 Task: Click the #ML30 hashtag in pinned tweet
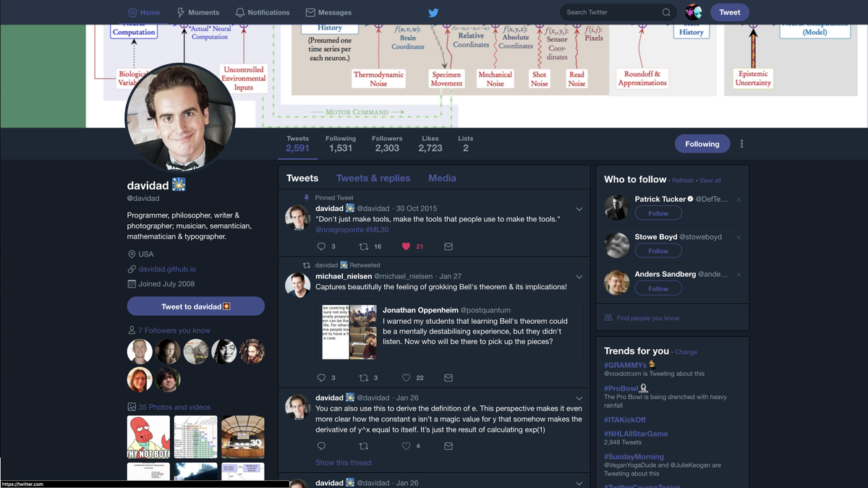coord(377,230)
